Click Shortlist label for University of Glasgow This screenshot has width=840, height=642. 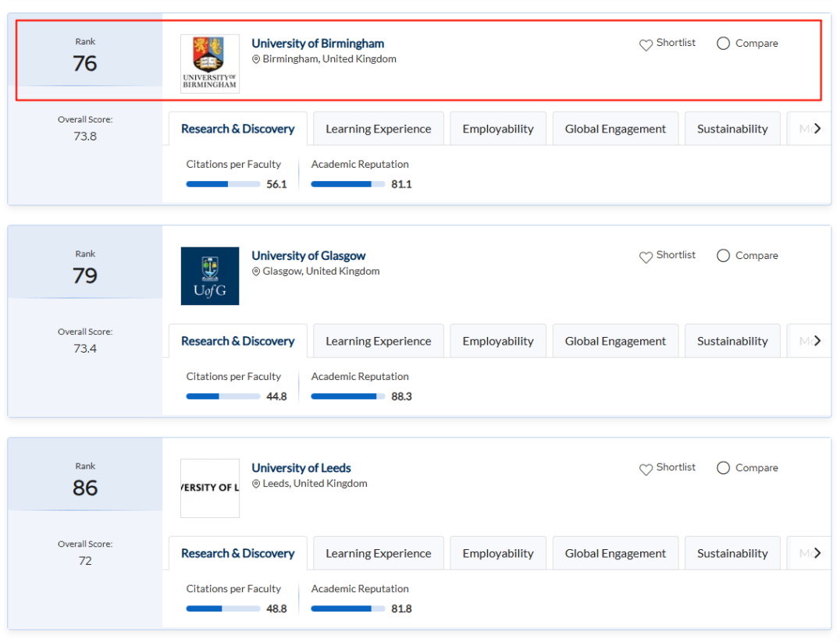[x=675, y=254]
